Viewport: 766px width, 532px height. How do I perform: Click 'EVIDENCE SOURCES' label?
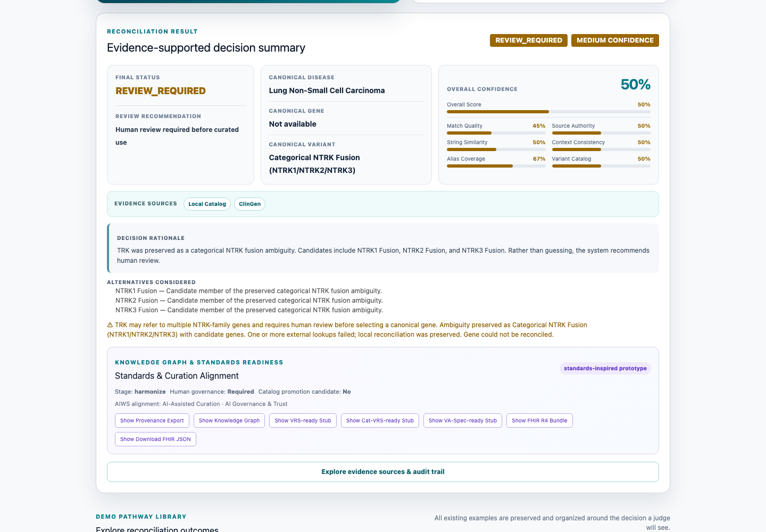(146, 204)
